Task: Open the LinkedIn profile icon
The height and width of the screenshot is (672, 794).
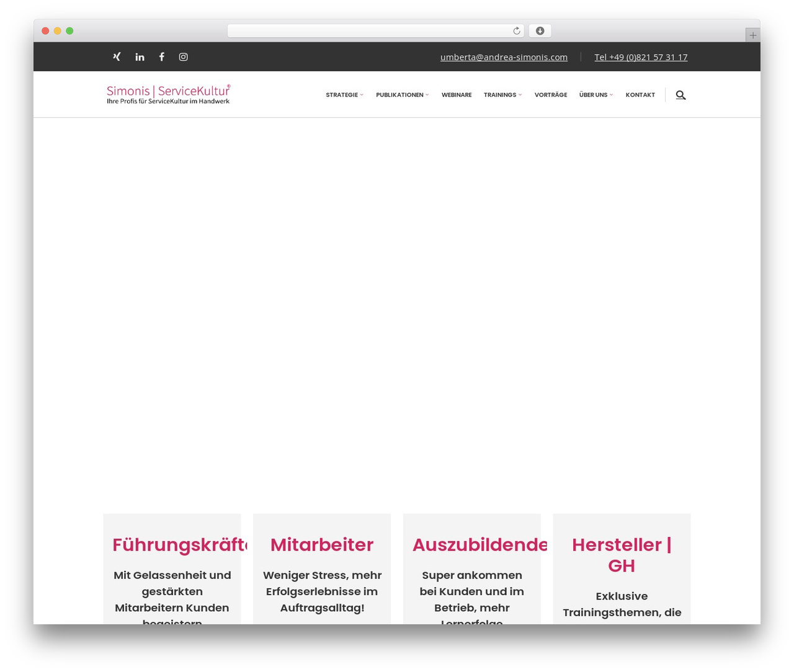Action: pyautogui.click(x=140, y=57)
